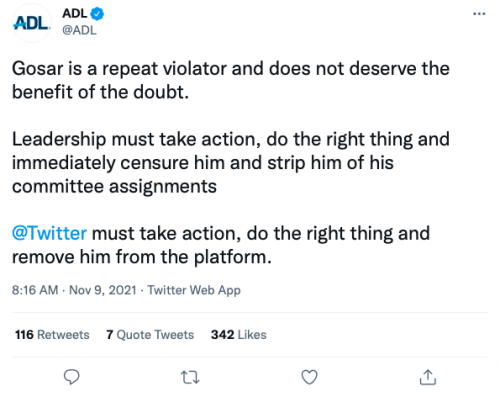Share the tweet via upload icon
This screenshot has width=500, height=397.
[x=428, y=377]
